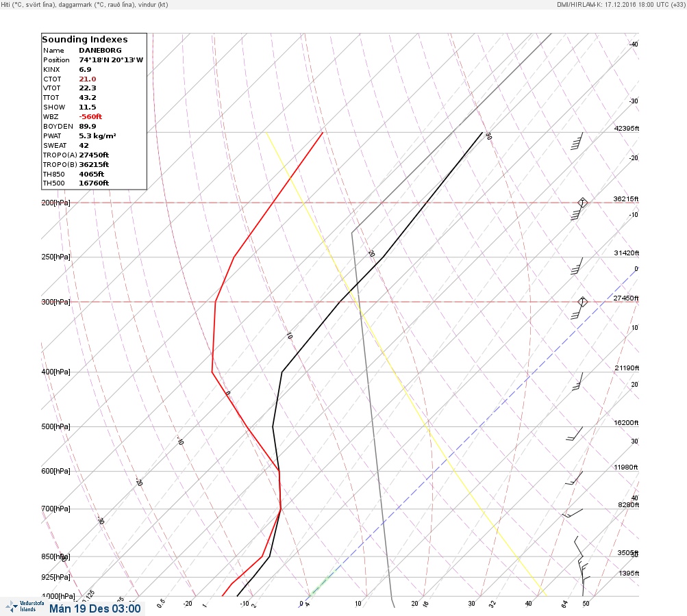Click the 925[hPa] pressure label

[55, 577]
